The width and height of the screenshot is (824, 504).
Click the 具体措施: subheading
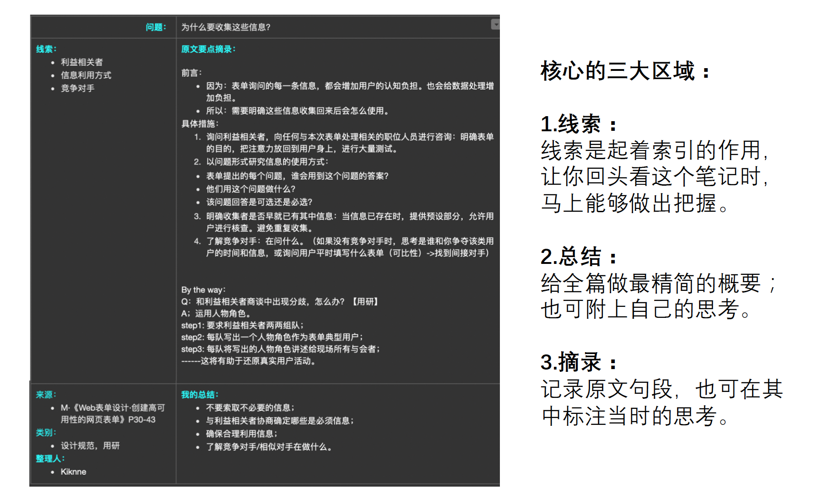pos(200,123)
